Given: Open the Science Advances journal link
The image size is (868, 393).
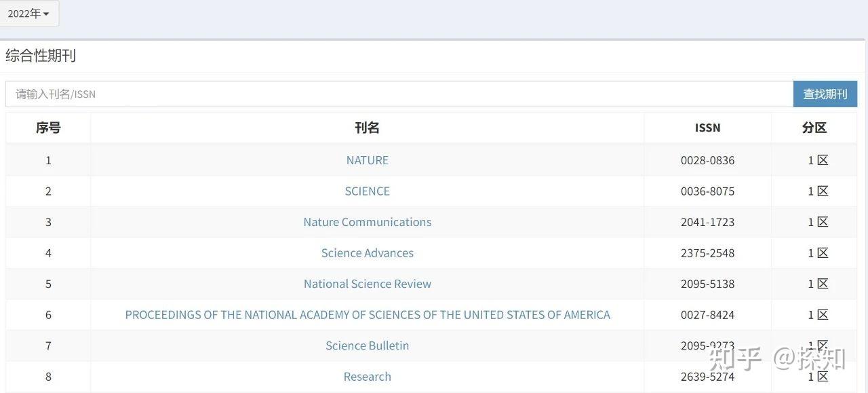Looking at the screenshot, I should coord(367,253).
